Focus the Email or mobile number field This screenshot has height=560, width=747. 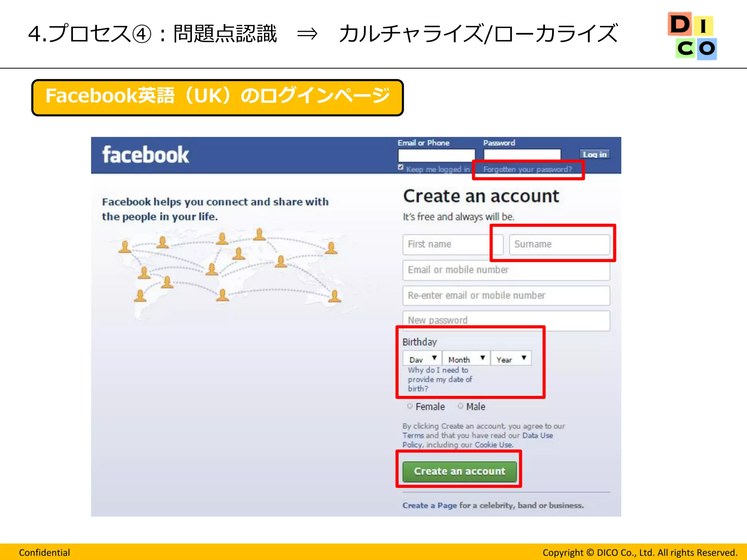click(x=506, y=270)
